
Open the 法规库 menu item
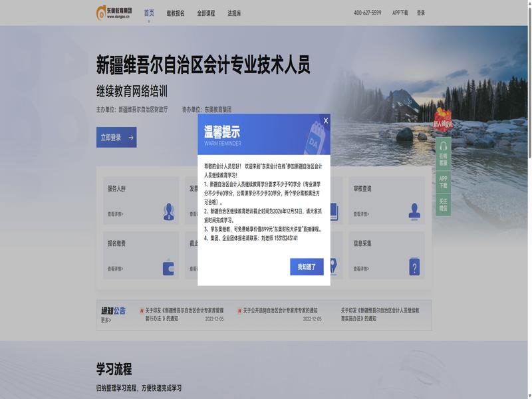point(234,13)
